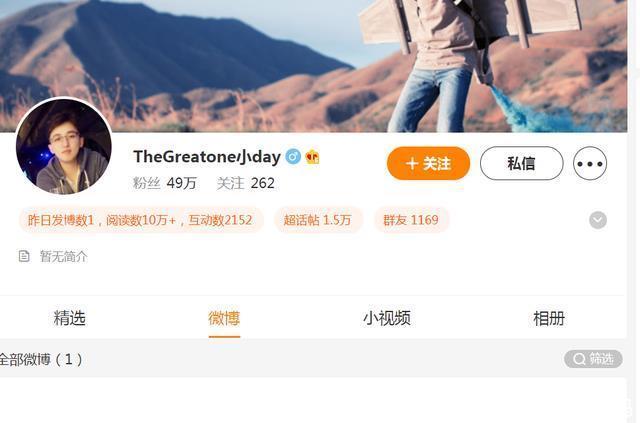Image resolution: width=640 pixels, height=423 pixels.
Task: Switch to the 精选 tab
Action: click(x=69, y=318)
